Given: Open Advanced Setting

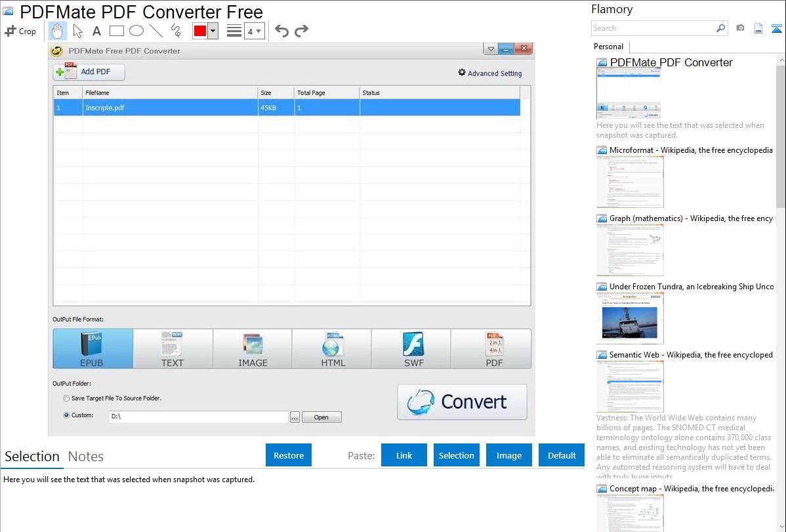Looking at the screenshot, I should point(489,73).
